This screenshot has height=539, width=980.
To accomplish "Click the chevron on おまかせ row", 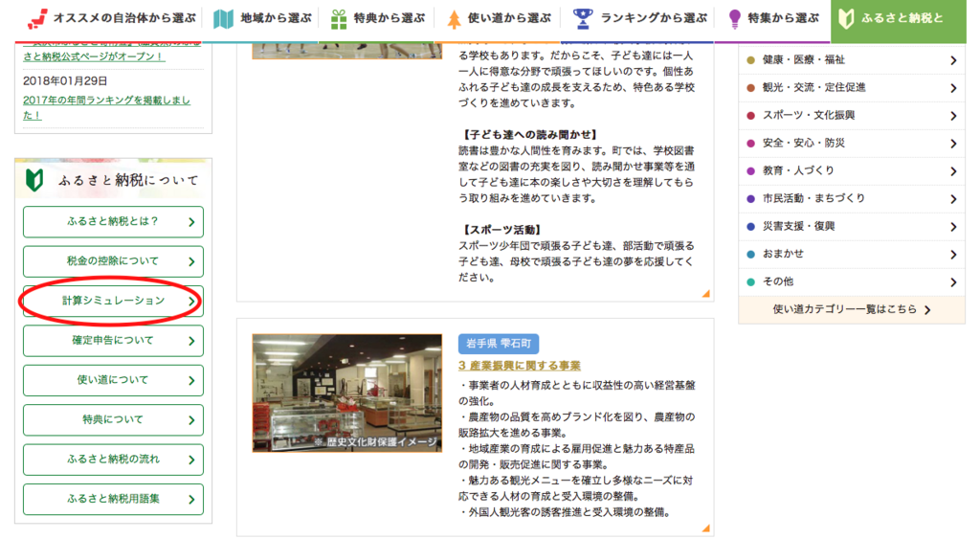I will pos(953,255).
